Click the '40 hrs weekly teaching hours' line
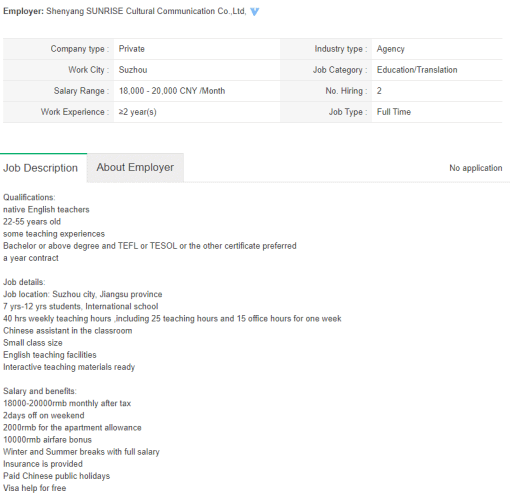510x498 pixels. (172, 319)
